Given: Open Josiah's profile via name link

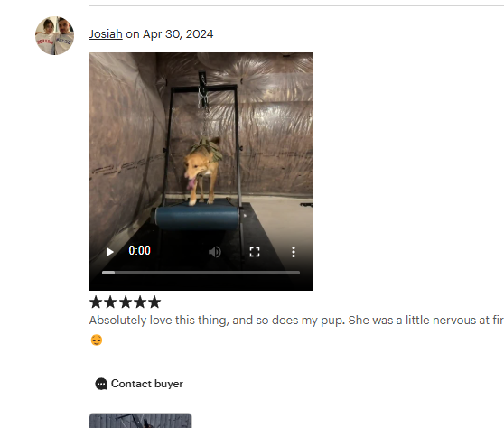Looking at the screenshot, I should tap(106, 34).
